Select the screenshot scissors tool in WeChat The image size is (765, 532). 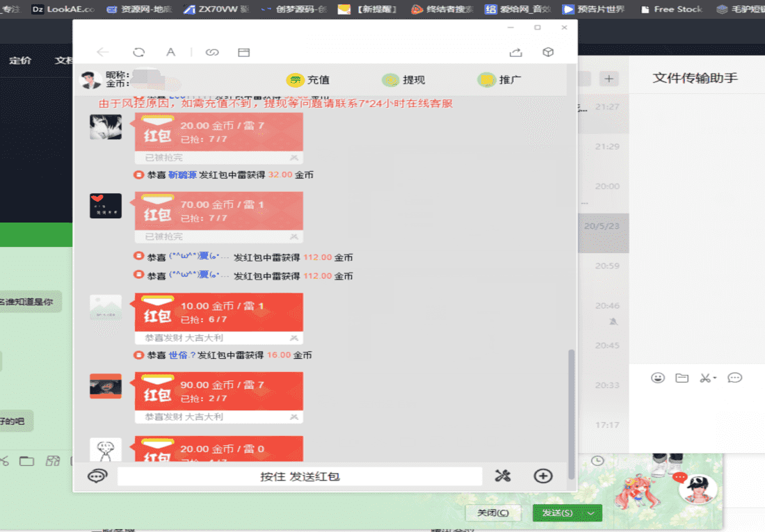point(705,378)
